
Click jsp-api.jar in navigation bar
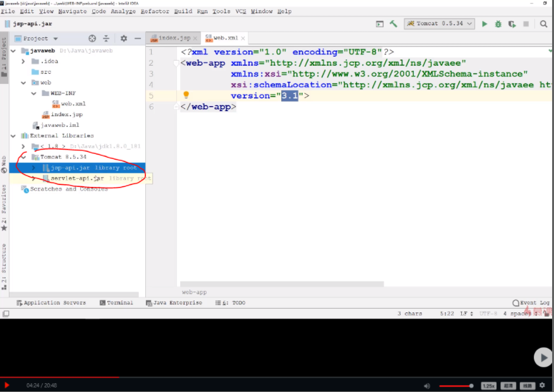click(28, 23)
